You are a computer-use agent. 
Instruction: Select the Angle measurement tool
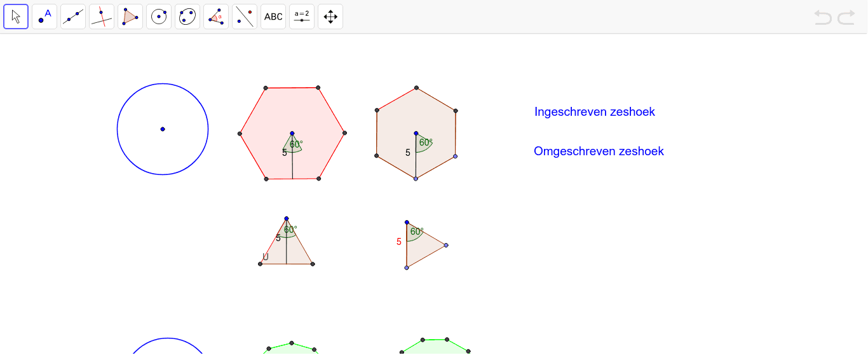216,17
